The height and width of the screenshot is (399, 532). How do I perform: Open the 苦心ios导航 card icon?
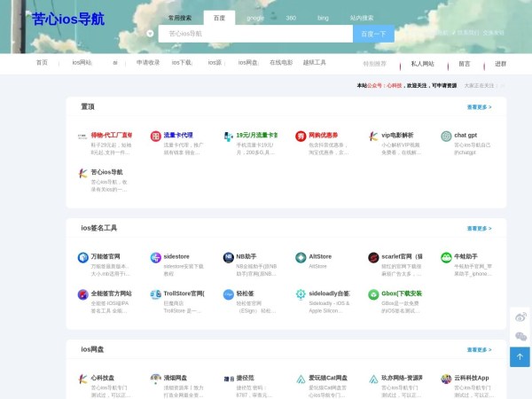82,174
